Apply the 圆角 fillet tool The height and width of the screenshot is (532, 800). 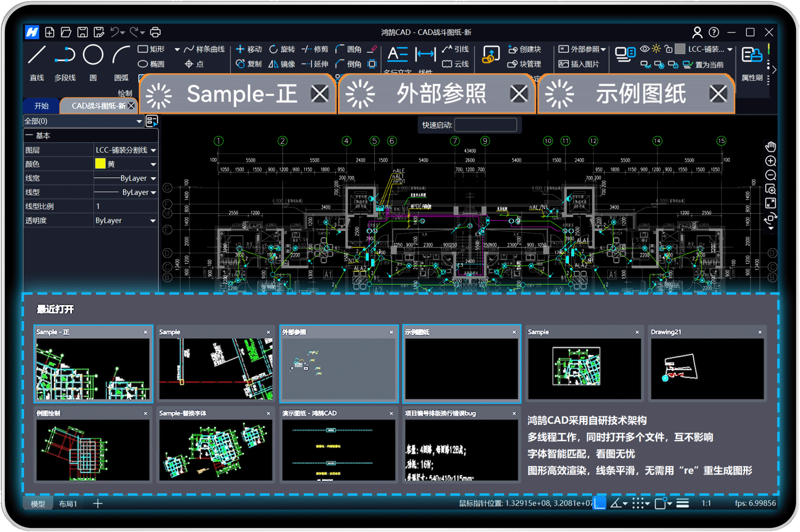point(348,49)
